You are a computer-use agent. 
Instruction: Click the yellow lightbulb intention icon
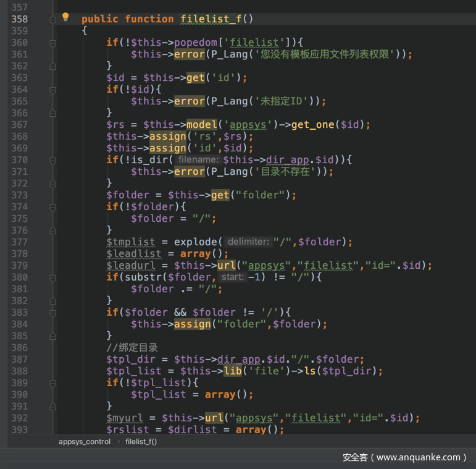(65, 17)
